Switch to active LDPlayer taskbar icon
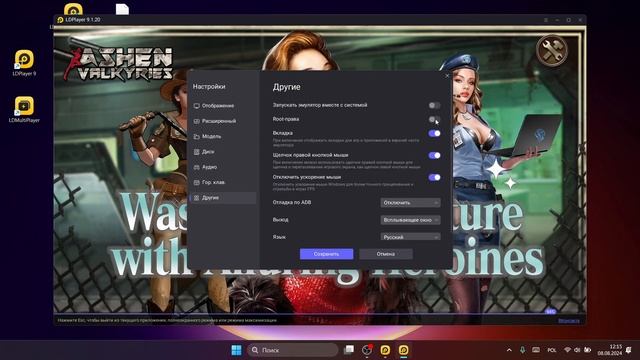Viewport: 640px width, 360px height. [404, 350]
